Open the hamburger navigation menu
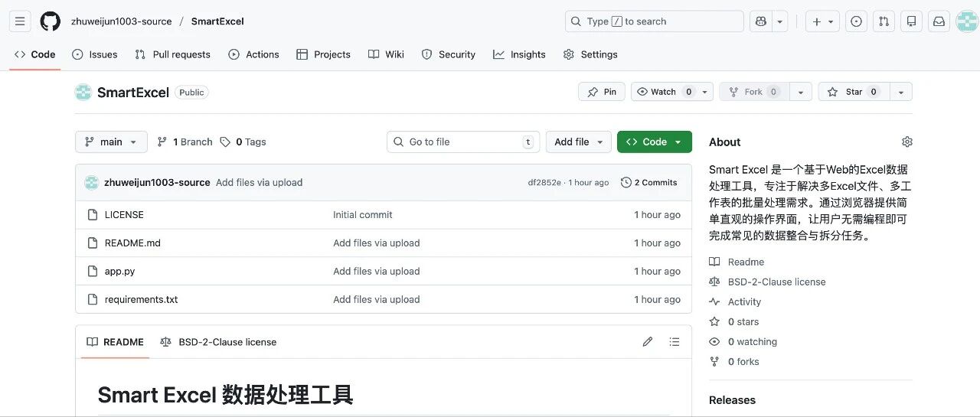The height and width of the screenshot is (417, 980). click(x=21, y=21)
